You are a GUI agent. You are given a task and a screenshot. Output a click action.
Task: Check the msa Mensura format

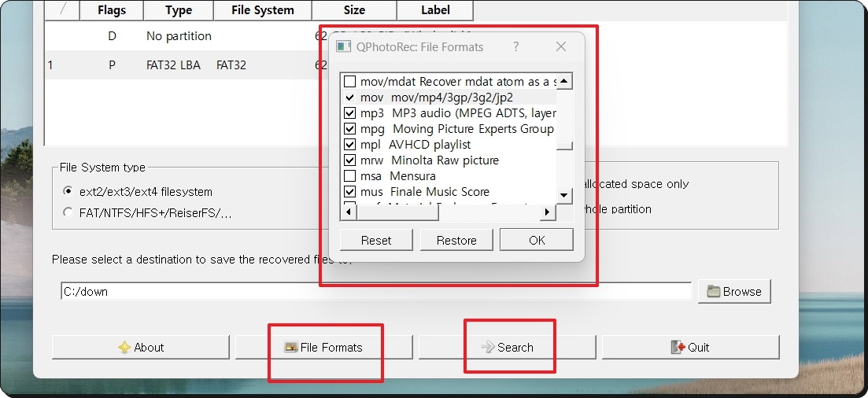tap(349, 176)
